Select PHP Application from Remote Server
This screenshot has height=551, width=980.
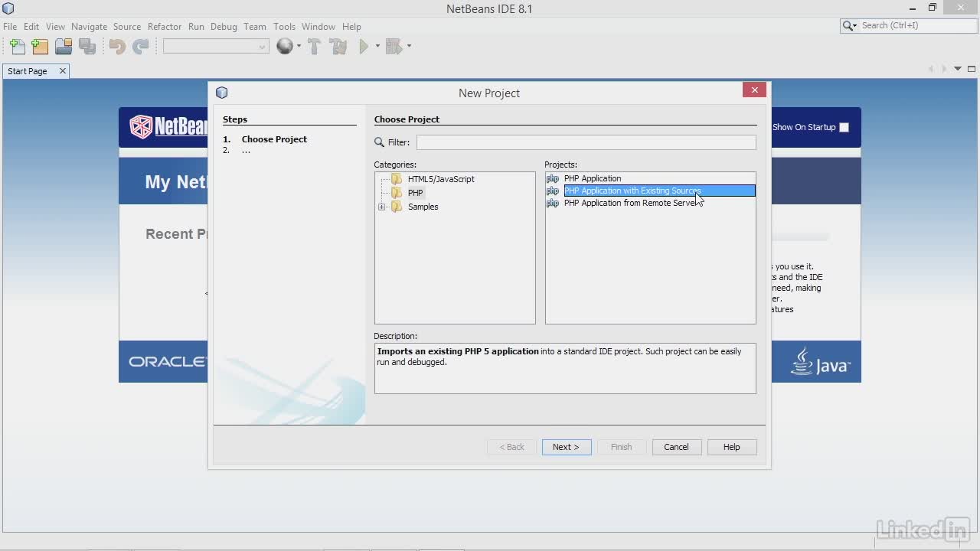(x=632, y=203)
